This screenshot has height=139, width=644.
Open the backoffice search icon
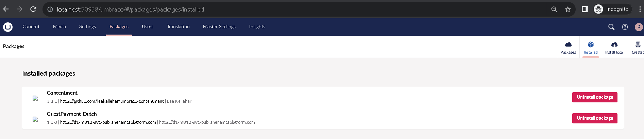611,27
